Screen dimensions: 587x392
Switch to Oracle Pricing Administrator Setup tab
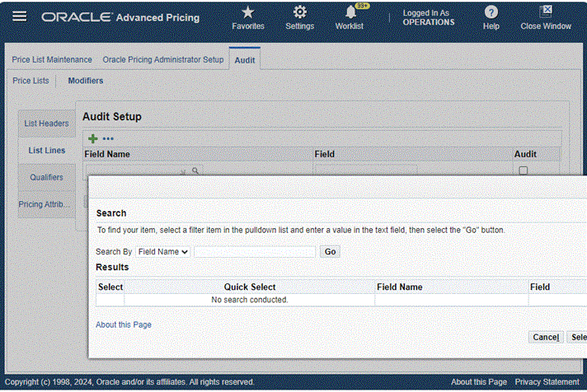[163, 60]
